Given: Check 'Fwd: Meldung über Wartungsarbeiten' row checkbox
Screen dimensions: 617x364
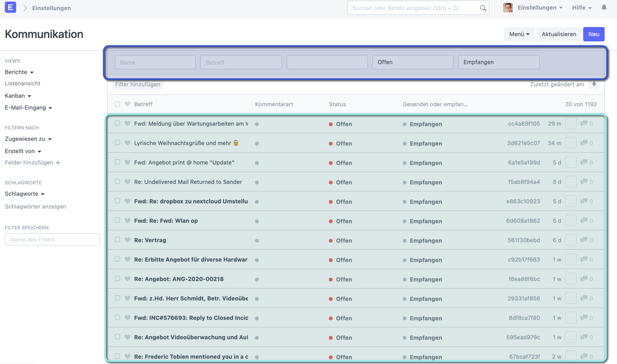Looking at the screenshot, I should click(118, 123).
